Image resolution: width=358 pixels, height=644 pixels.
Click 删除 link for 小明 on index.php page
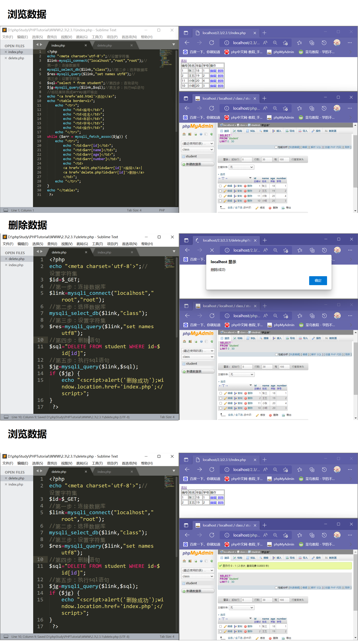pyautogui.click(x=220, y=86)
